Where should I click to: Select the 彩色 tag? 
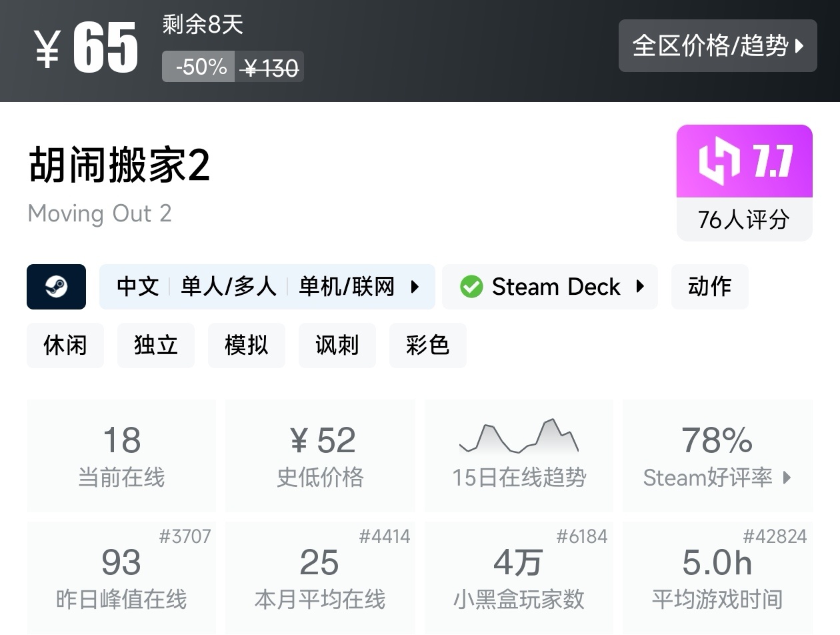point(428,346)
